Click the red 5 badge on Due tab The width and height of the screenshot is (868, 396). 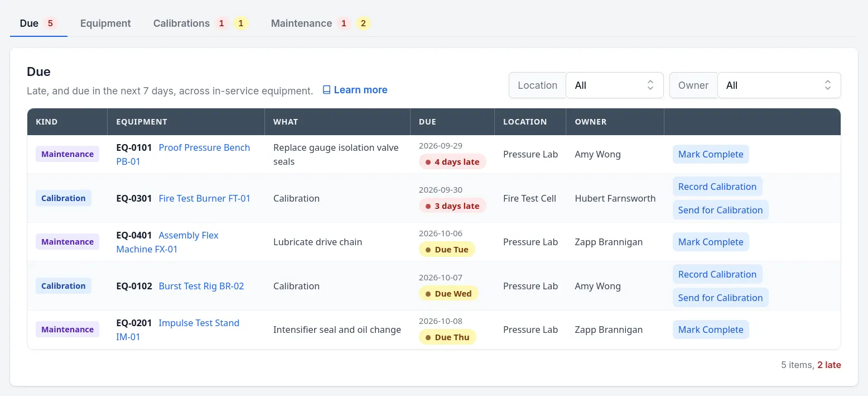pyautogui.click(x=50, y=23)
